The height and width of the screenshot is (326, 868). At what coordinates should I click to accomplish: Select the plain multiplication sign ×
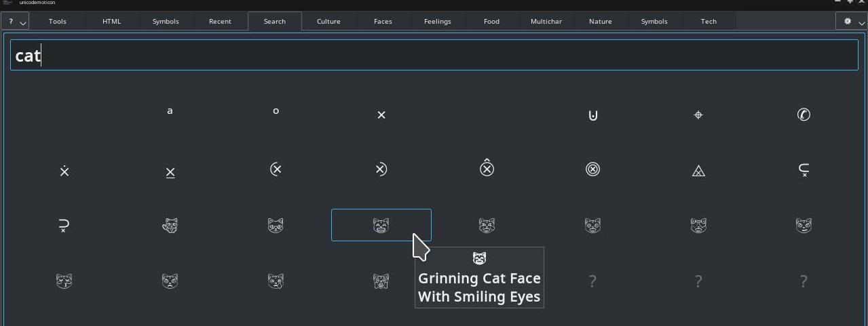(x=381, y=115)
